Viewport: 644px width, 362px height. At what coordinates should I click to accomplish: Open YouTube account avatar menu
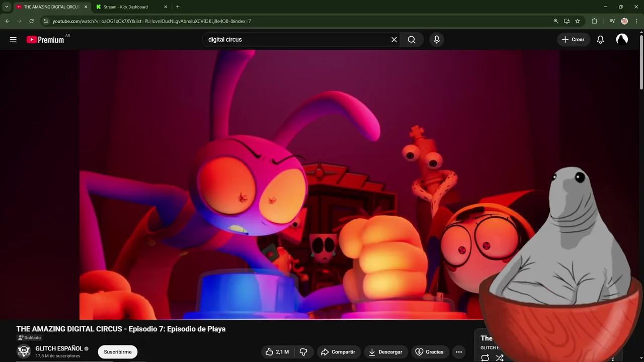tap(622, 40)
